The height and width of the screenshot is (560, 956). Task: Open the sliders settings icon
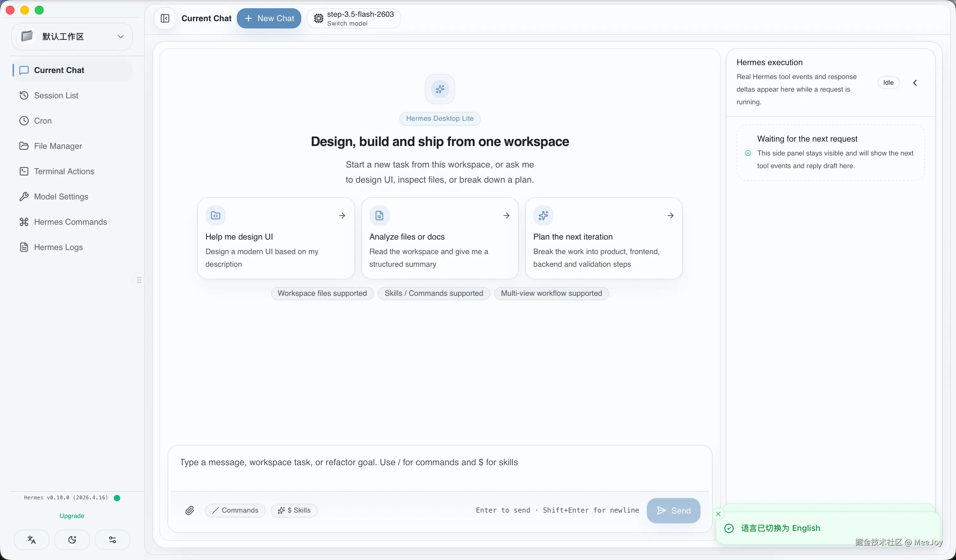click(112, 539)
